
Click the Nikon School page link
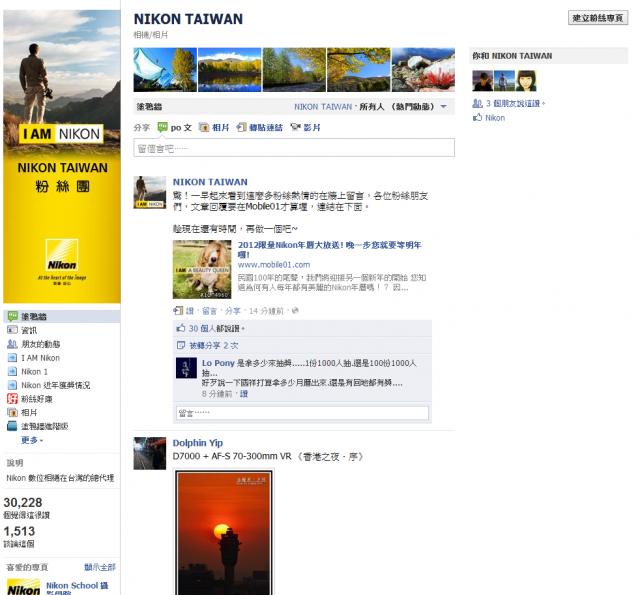click(x=77, y=589)
